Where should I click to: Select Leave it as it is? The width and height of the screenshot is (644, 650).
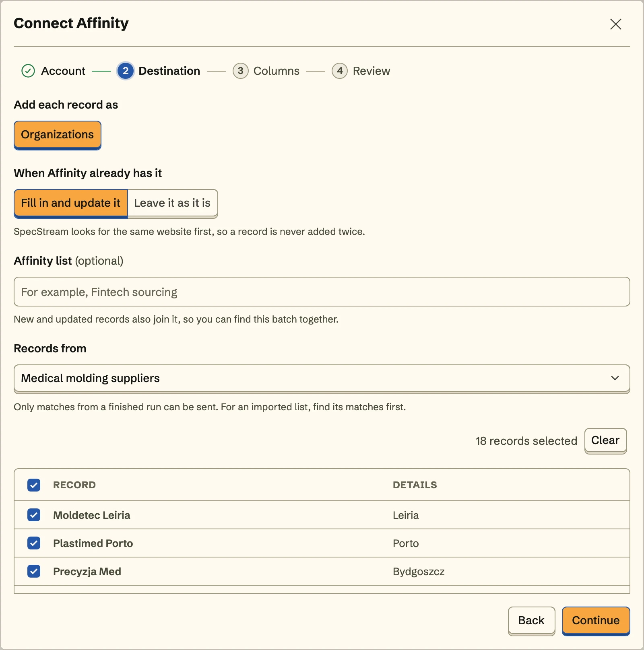[172, 204]
